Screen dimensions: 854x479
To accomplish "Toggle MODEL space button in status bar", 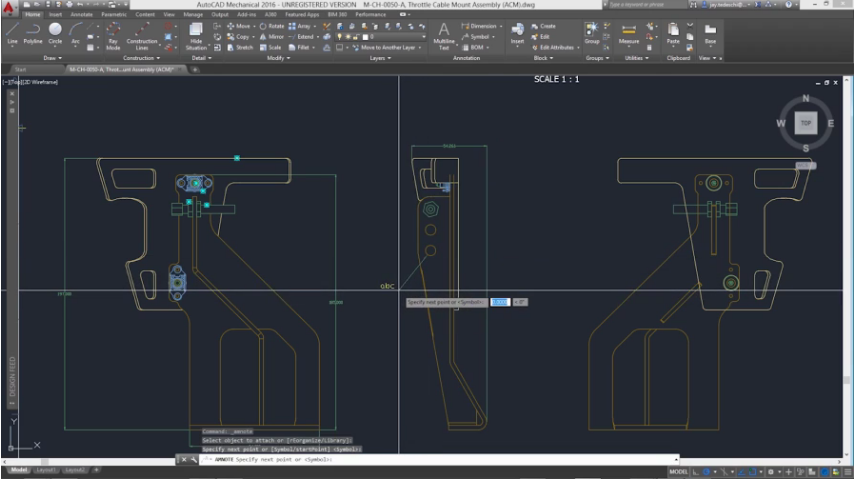I will (678, 471).
